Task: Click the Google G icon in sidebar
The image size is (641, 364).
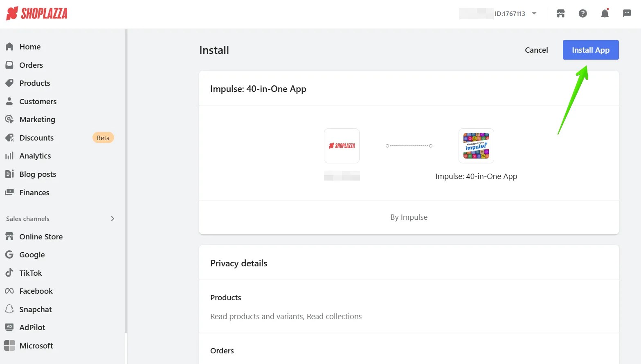Action: pos(9,255)
